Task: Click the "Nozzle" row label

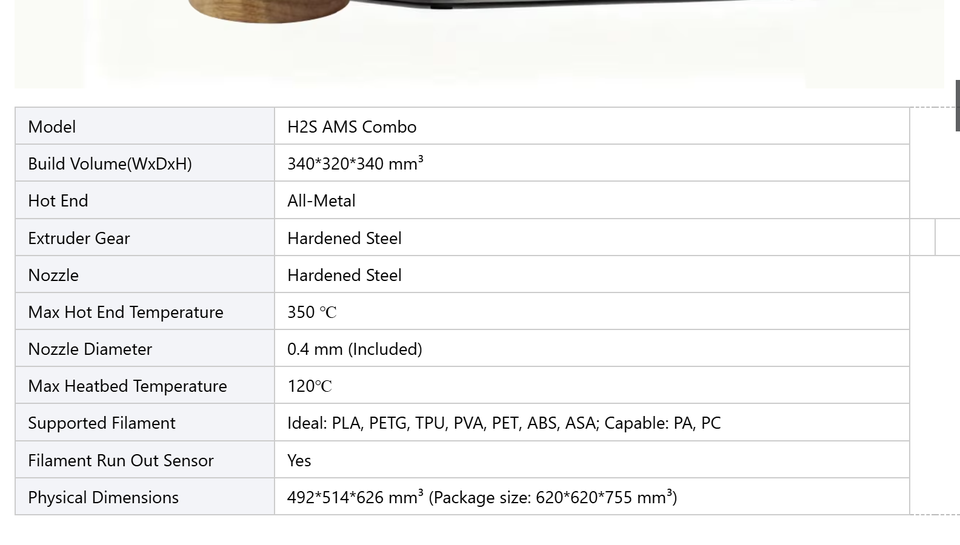Action: (53, 275)
